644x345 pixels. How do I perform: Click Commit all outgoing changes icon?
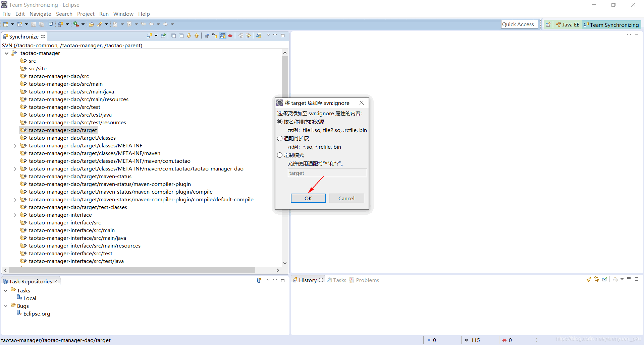(x=249, y=36)
